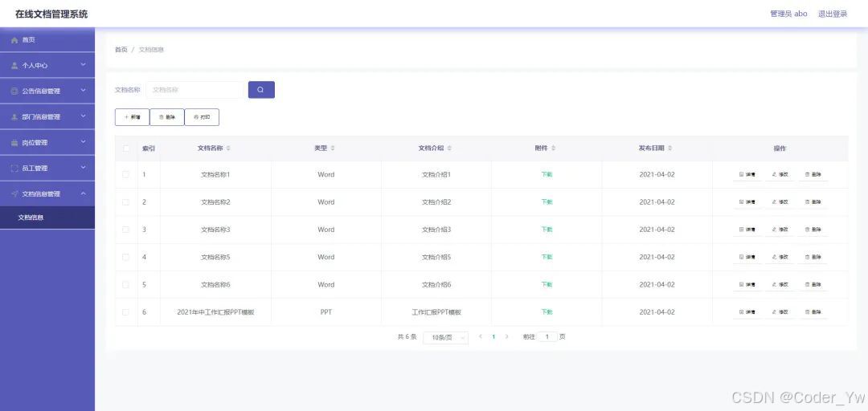
Task: Click 删除 for the PPT模板 row
Action: tap(813, 312)
